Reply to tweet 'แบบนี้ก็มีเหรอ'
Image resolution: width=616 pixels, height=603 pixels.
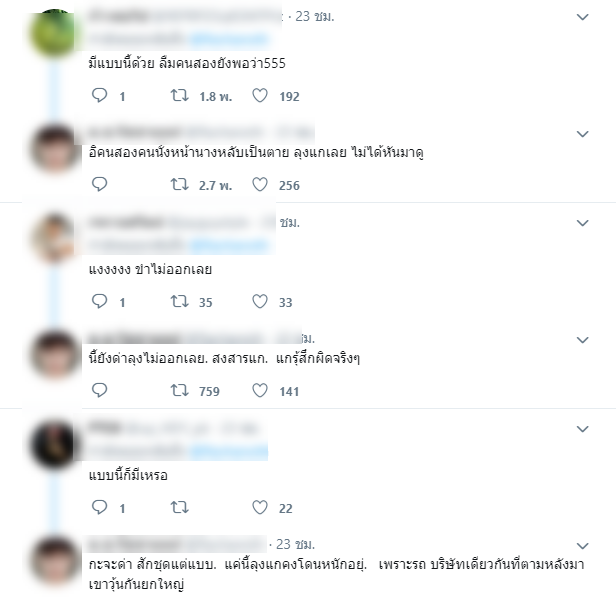click(99, 507)
